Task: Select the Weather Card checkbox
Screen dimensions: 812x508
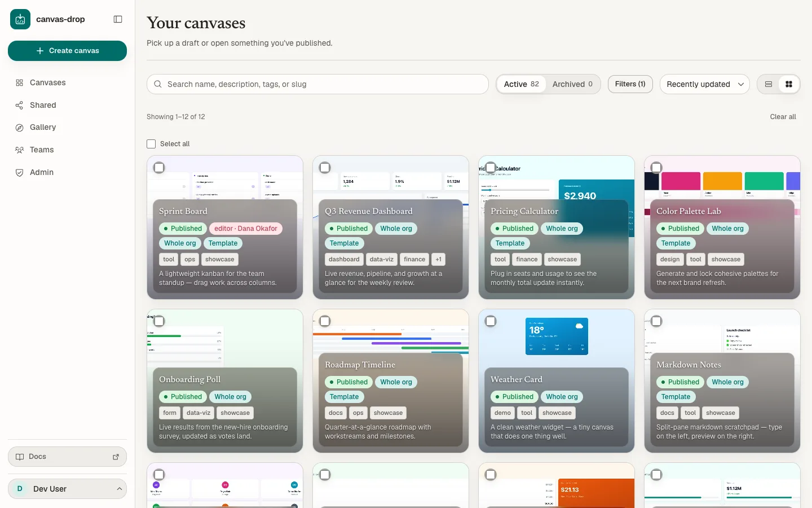Action: (491, 321)
